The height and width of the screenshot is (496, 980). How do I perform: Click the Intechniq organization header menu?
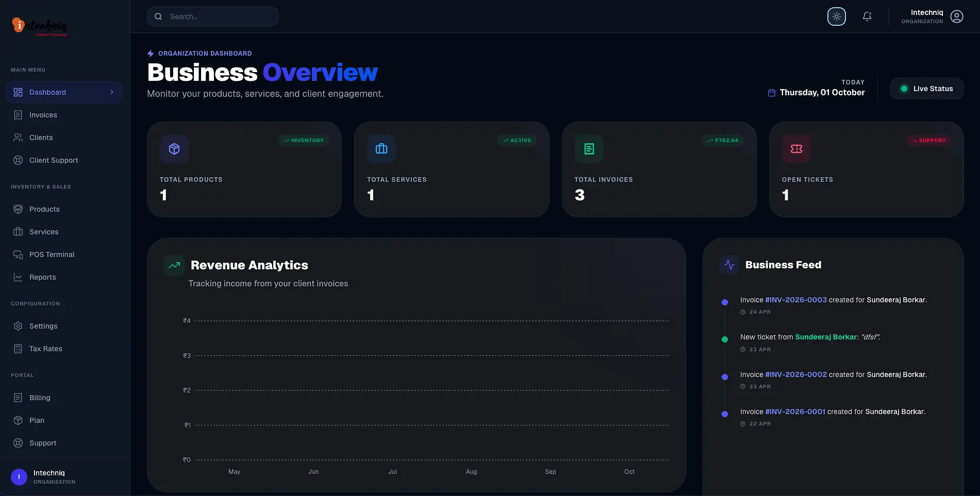[932, 16]
